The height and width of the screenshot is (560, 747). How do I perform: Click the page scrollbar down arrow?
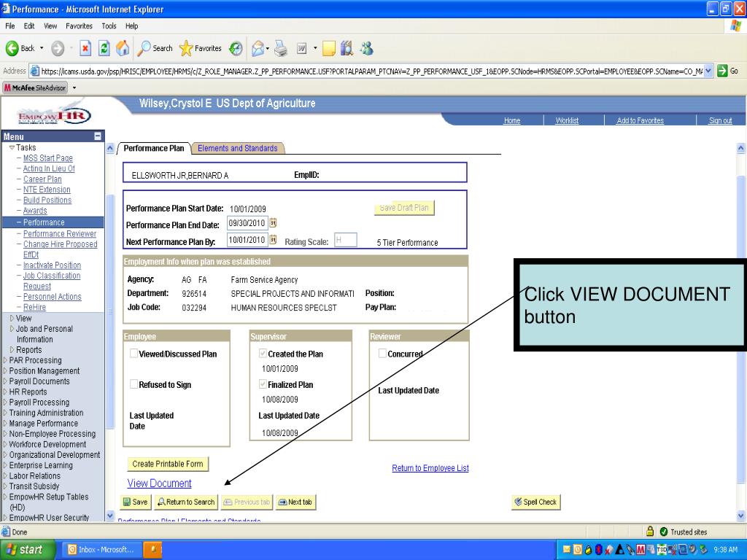click(x=741, y=516)
